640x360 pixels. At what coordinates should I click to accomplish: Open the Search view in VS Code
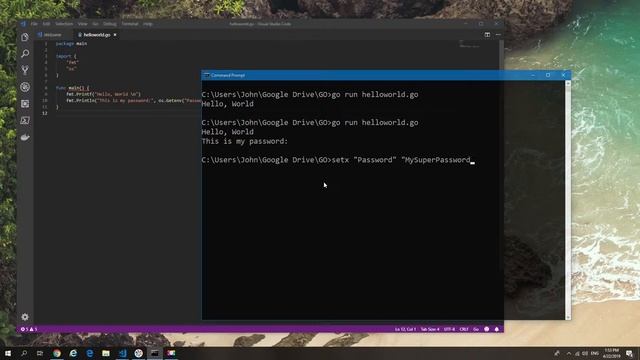coord(25,53)
